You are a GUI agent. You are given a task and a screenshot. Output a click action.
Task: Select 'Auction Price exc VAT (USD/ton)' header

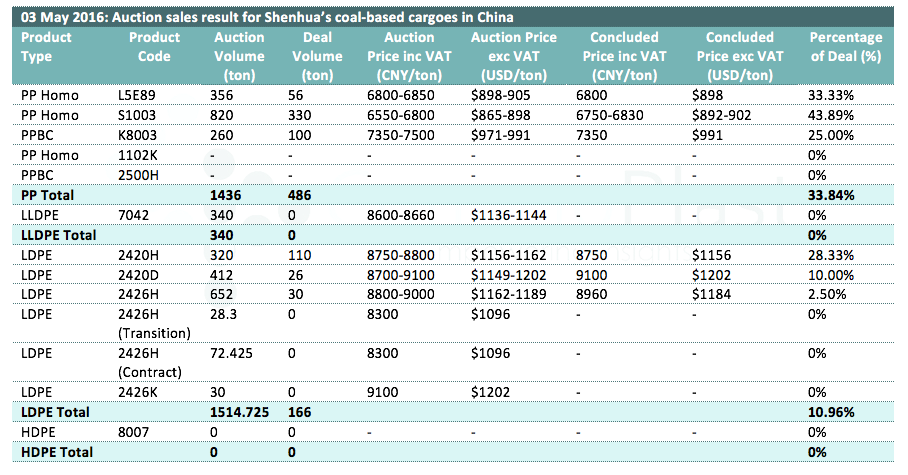(x=514, y=56)
